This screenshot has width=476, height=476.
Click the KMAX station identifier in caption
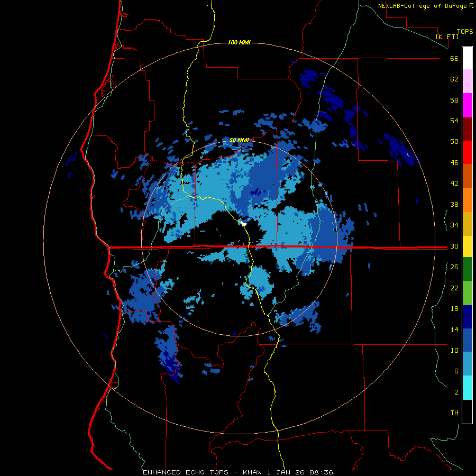253,472
